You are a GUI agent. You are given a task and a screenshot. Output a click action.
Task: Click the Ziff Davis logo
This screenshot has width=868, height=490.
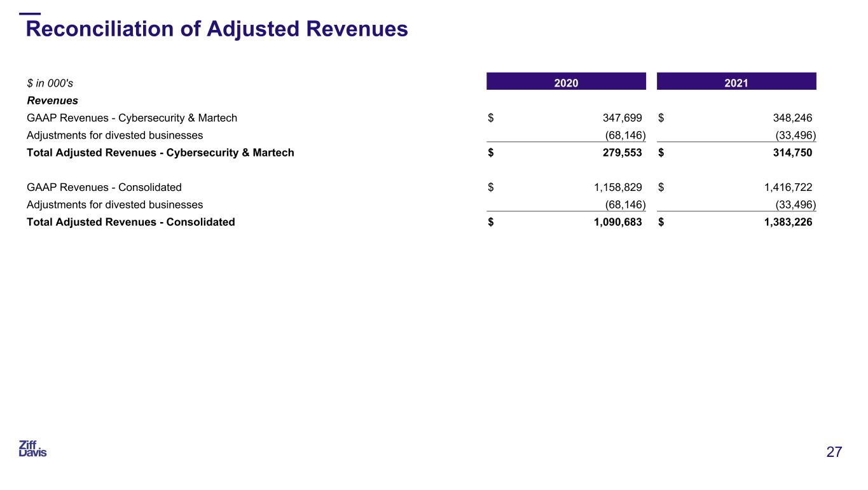tap(32, 449)
